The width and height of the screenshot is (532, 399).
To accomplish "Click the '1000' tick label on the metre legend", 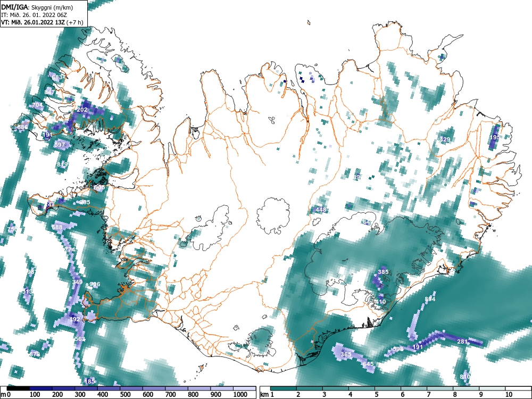I will coord(240,395).
